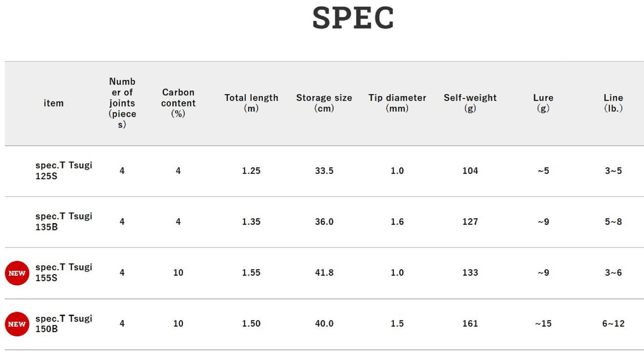Click the NEW badge beside spec.T Tsugi 155S
This screenshot has height=355, width=644.
(x=17, y=273)
